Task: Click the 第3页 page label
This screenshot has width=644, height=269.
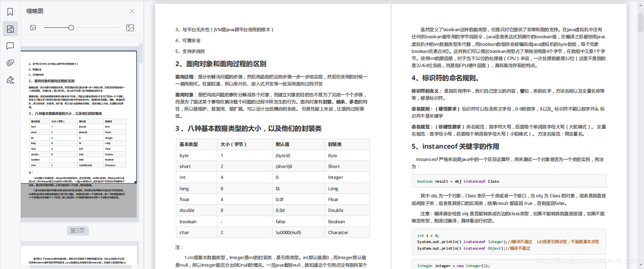Action: (x=78, y=231)
